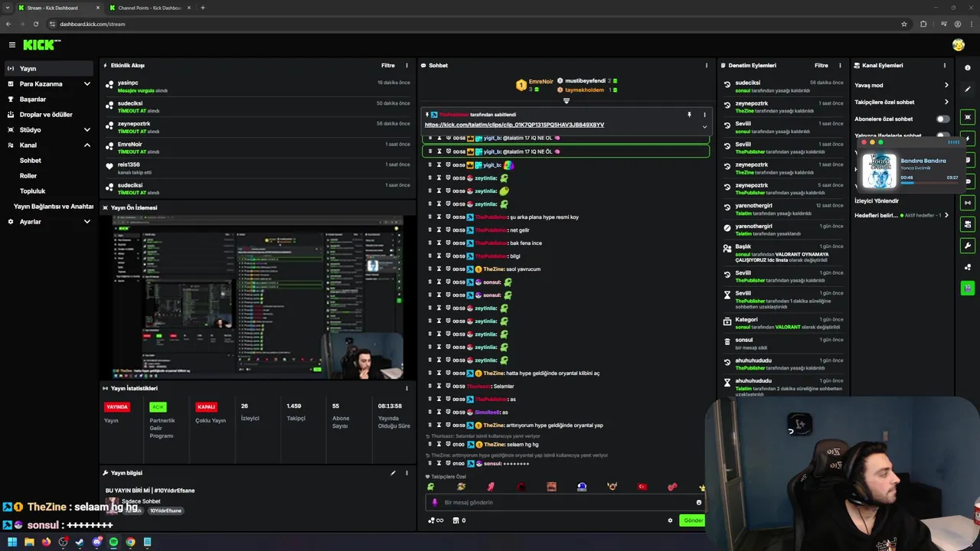This screenshot has width=980, height=551.
Task: Open Steam from the taskbar
Action: tap(80, 542)
